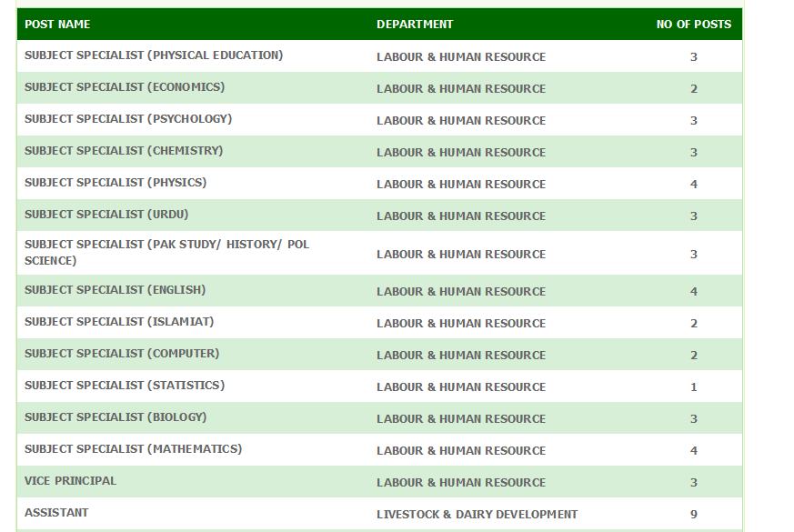Click the NO OF POSTS column header
Image resolution: width=794 pixels, height=532 pixels.
694,25
